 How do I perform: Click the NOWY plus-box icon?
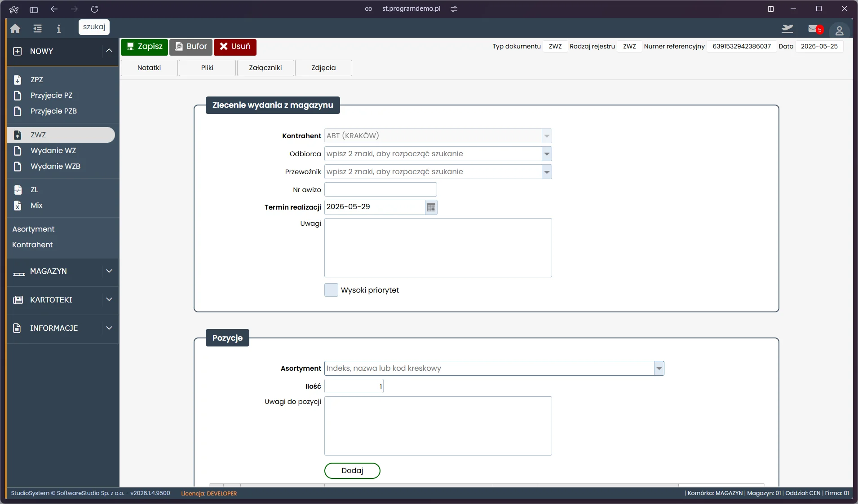point(17,51)
